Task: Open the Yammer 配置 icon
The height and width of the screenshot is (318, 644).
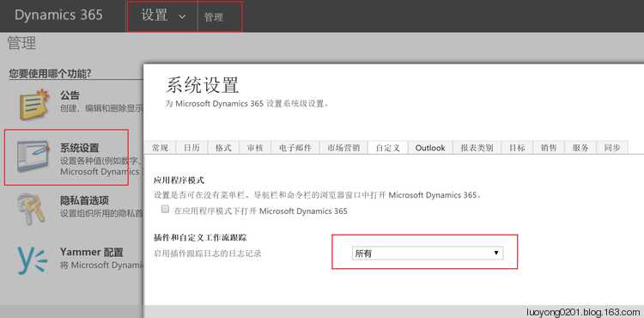Action: (33, 260)
